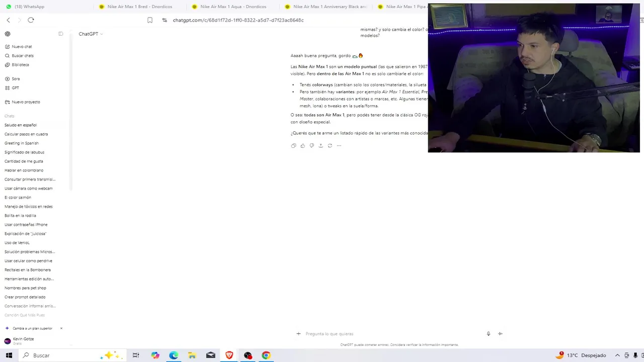Open chat 'Crear prompt detallado'
The height and width of the screenshot is (362, 644).
pos(25,297)
